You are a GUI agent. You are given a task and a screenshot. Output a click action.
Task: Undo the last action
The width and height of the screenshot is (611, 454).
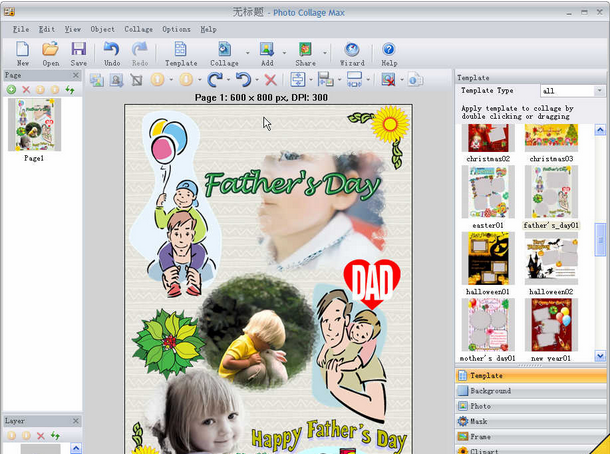pyautogui.click(x=112, y=50)
